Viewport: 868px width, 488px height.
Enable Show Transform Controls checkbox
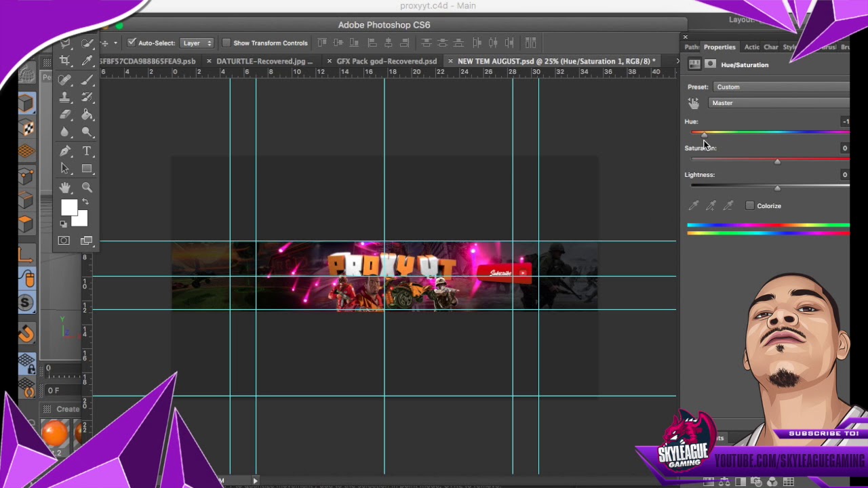click(x=226, y=43)
